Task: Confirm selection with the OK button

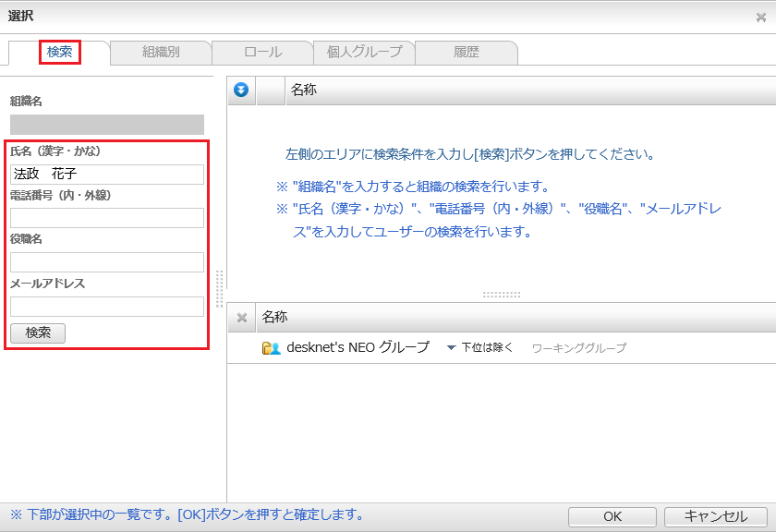Action: (x=612, y=516)
